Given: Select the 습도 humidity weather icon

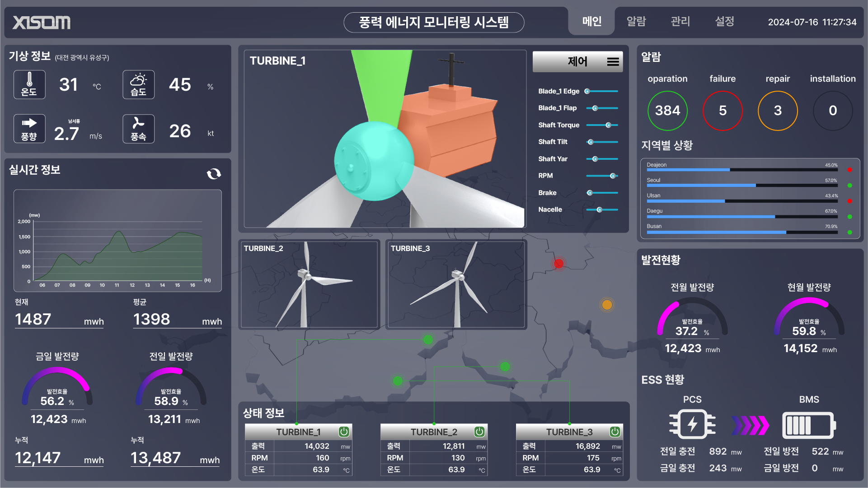Looking at the screenshot, I should tap(138, 84).
